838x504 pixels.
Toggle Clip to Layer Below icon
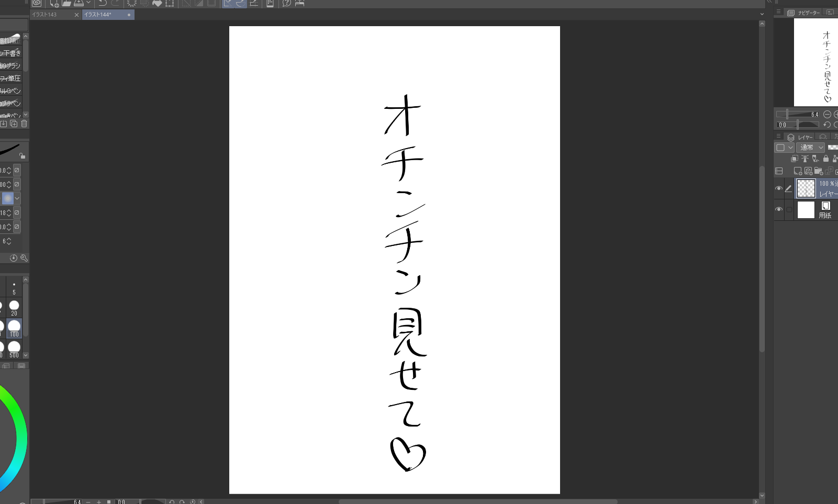795,159
